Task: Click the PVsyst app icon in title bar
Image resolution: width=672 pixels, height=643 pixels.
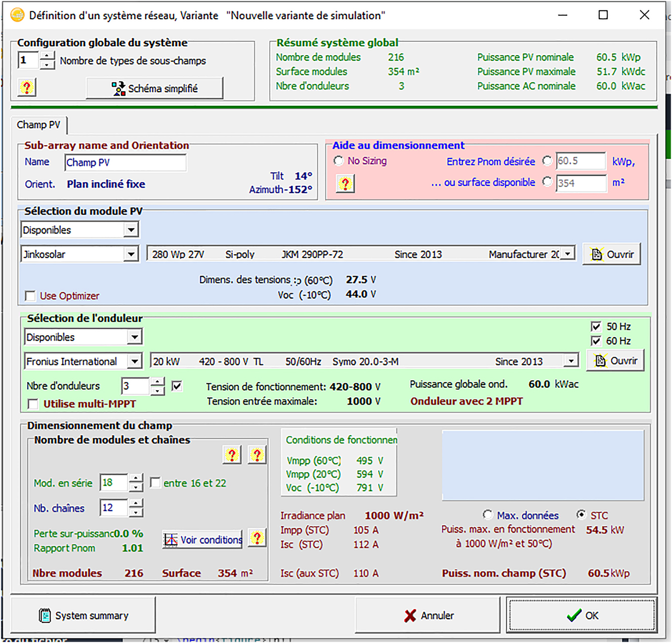Action: (x=17, y=15)
